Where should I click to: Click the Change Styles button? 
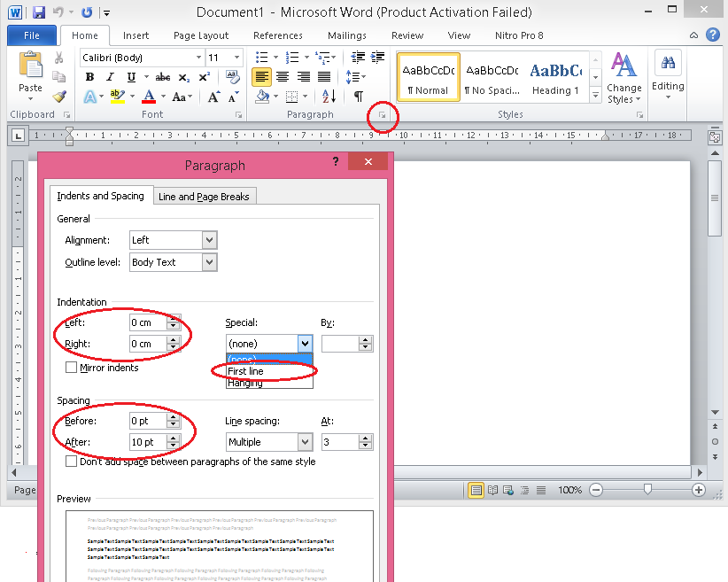pos(623,77)
